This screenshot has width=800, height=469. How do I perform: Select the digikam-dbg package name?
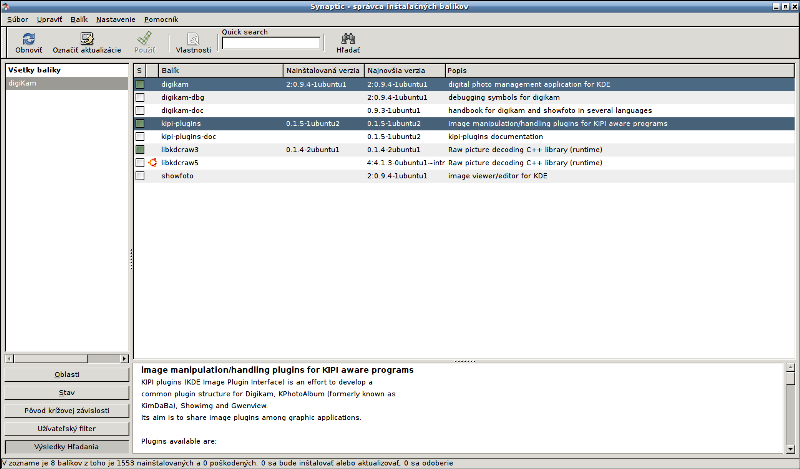[183, 97]
